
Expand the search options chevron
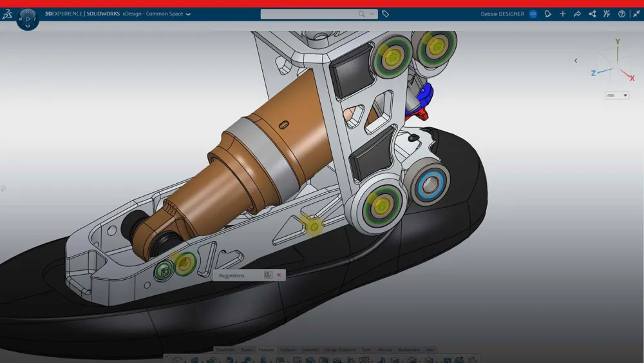click(372, 14)
